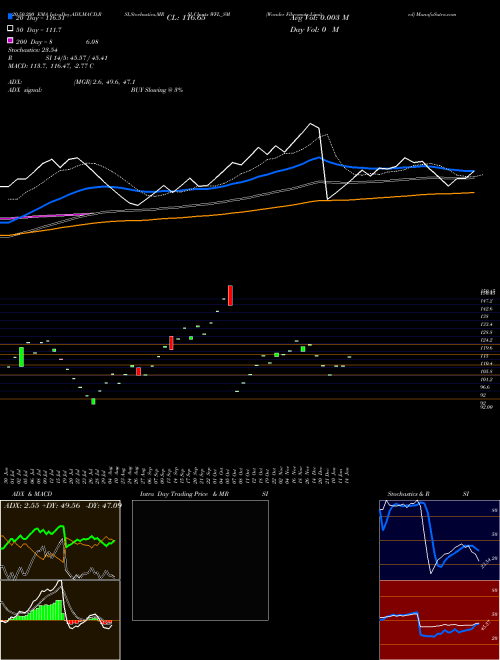500x660 pixels.
Task: Click the 'Day Vol: 0 M' label
Action: click(x=314, y=29)
